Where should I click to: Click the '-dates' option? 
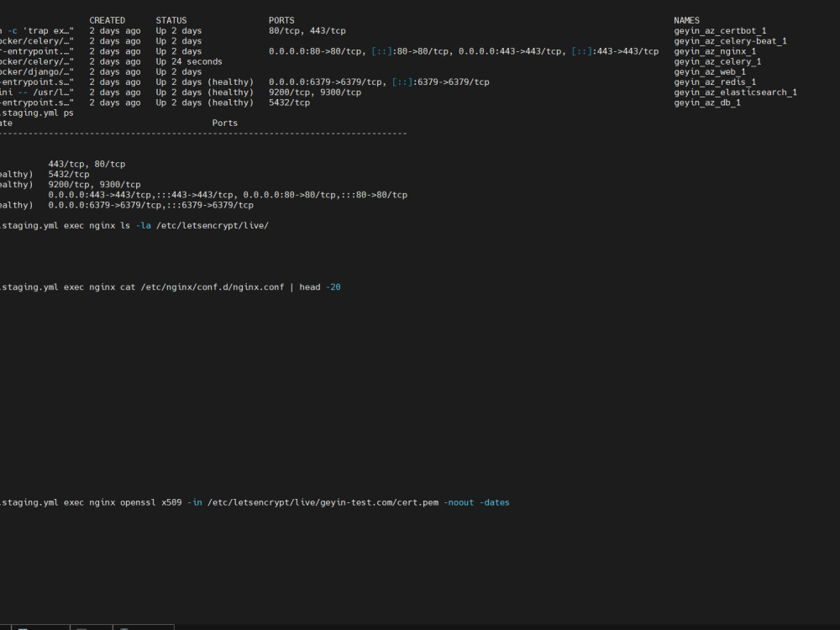[x=495, y=502]
